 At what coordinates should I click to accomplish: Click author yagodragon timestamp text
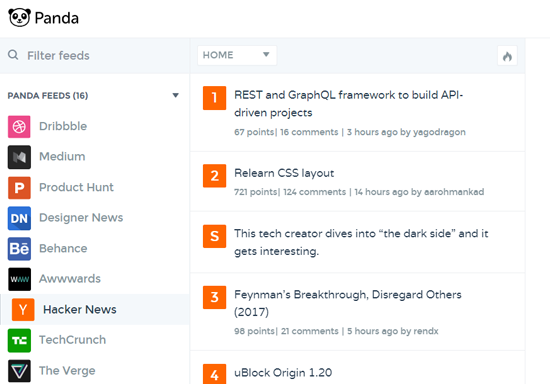pos(406,132)
